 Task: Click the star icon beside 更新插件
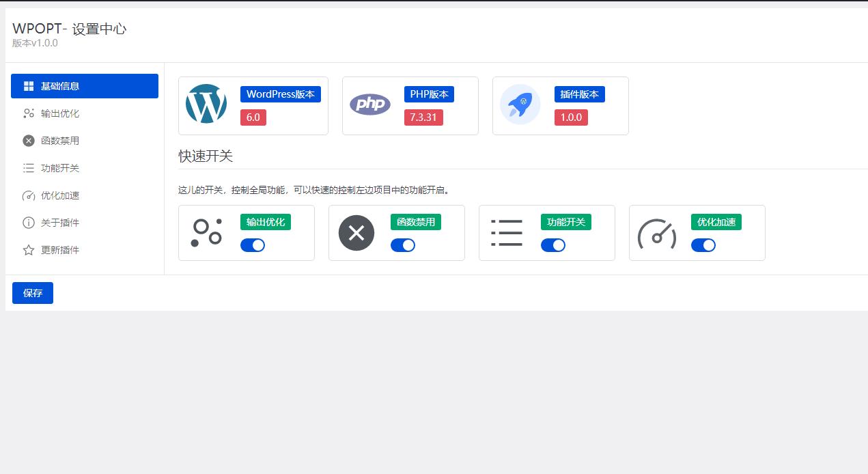pyautogui.click(x=29, y=250)
